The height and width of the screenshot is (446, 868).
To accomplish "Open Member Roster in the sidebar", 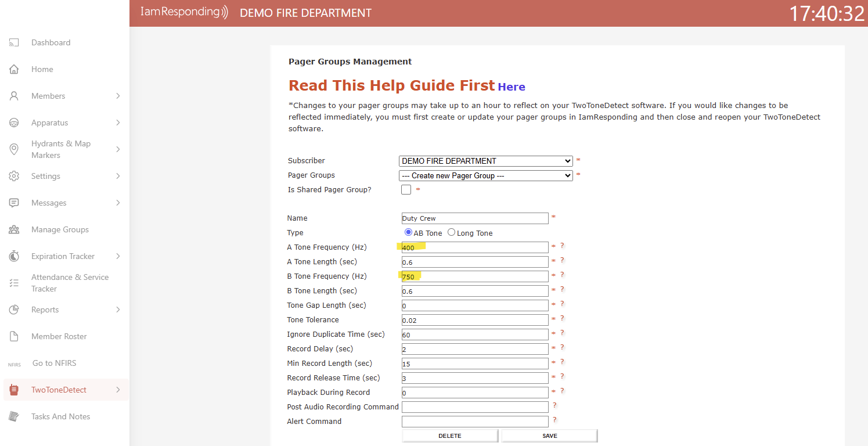I will tap(59, 336).
